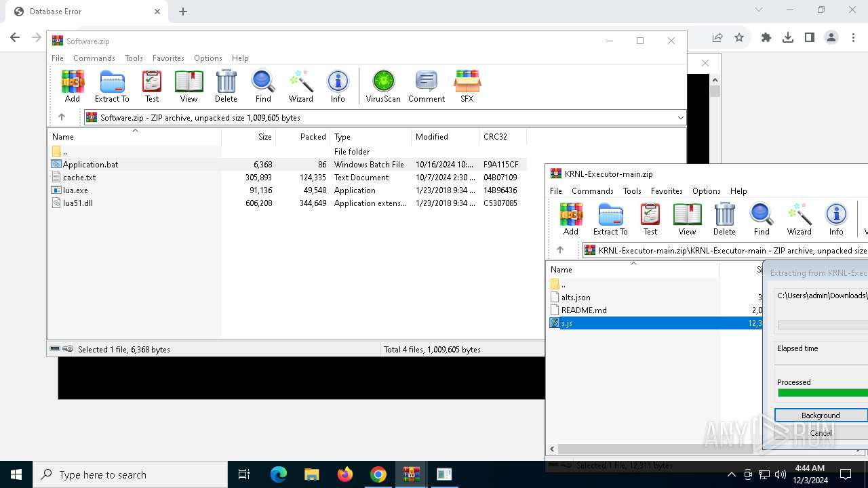Click Add icon in Software.zip toolbar
868x488 pixels.
pos(73,86)
